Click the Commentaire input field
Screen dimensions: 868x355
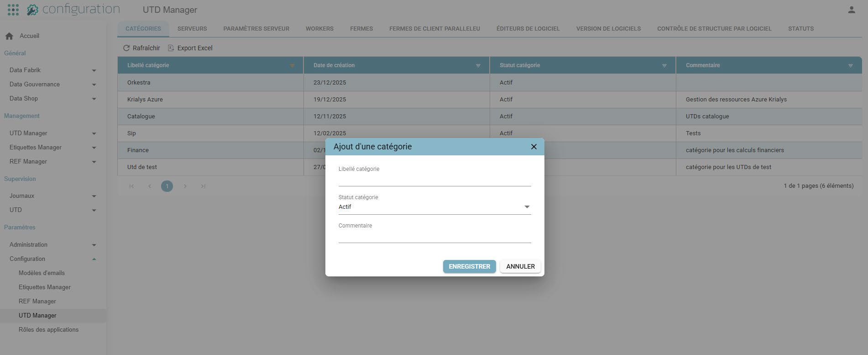pyautogui.click(x=434, y=237)
